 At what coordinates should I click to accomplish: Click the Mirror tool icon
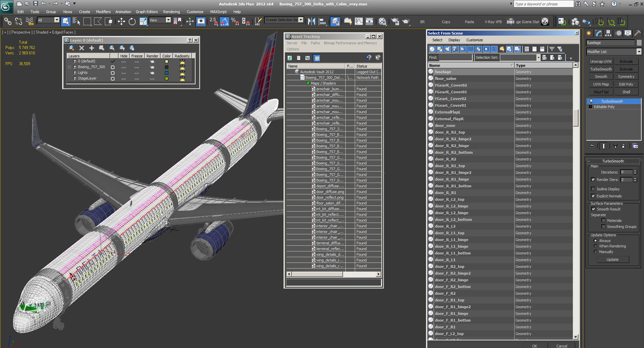click(312, 21)
